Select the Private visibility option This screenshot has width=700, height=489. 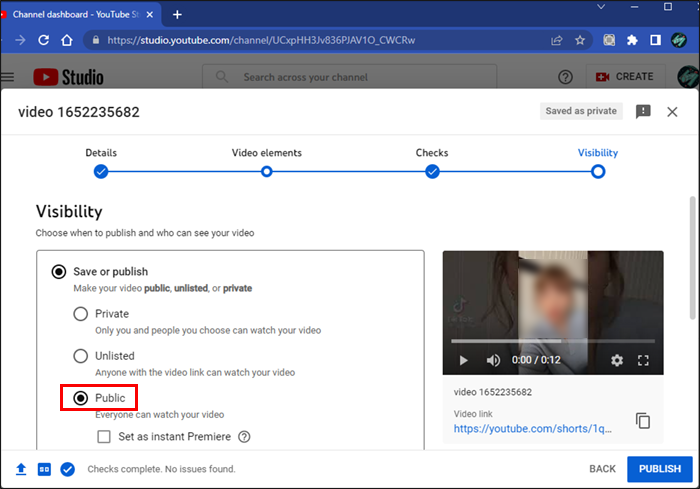click(x=81, y=314)
